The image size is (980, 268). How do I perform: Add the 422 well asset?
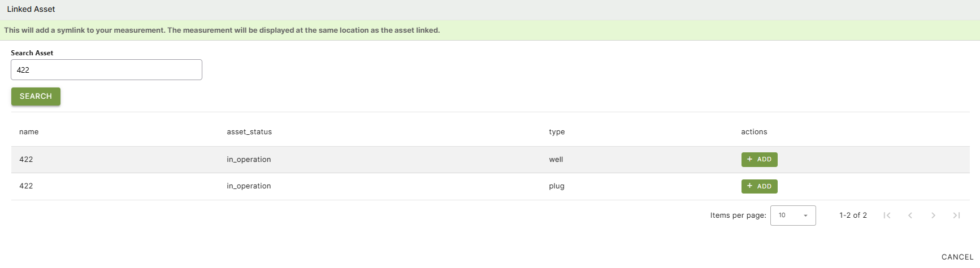[759, 160]
